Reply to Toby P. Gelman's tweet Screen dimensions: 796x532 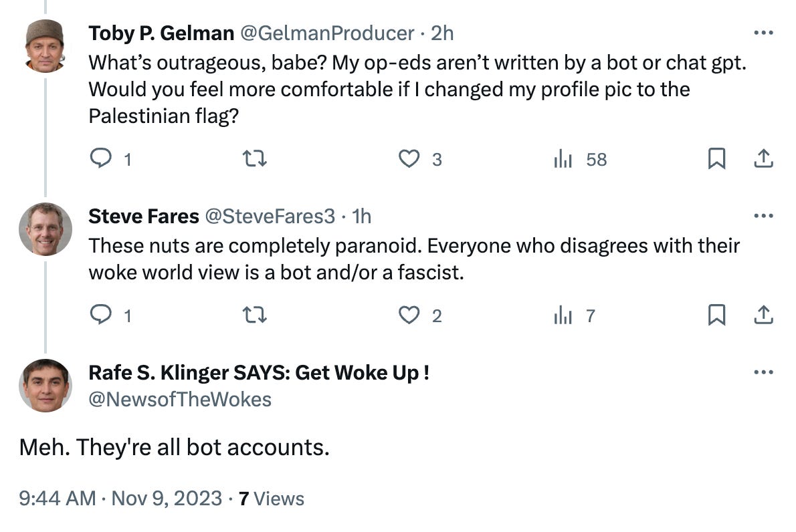100,159
